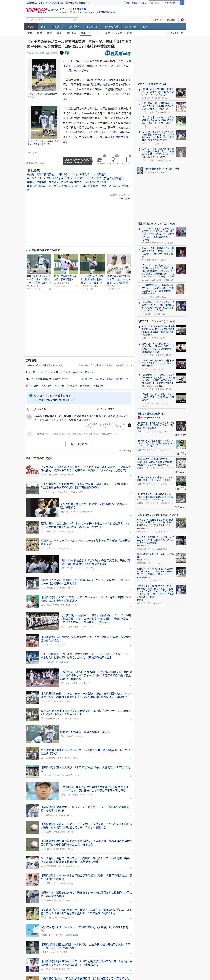Open the MLBトップ link
210x980 pixels.
(87, 379)
